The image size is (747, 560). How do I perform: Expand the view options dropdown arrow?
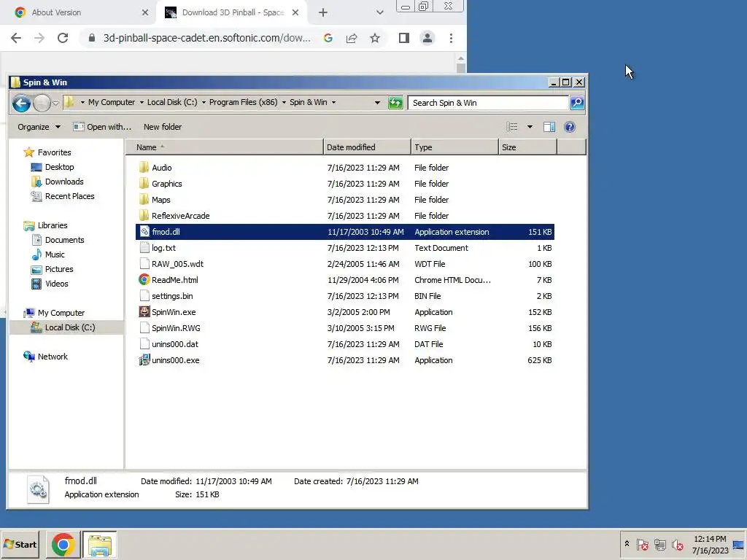tap(530, 127)
